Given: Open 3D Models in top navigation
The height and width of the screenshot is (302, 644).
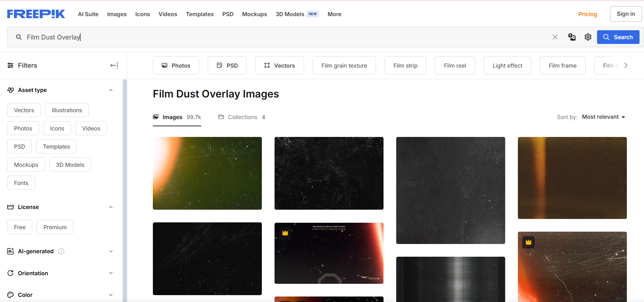Looking at the screenshot, I should click(297, 14).
